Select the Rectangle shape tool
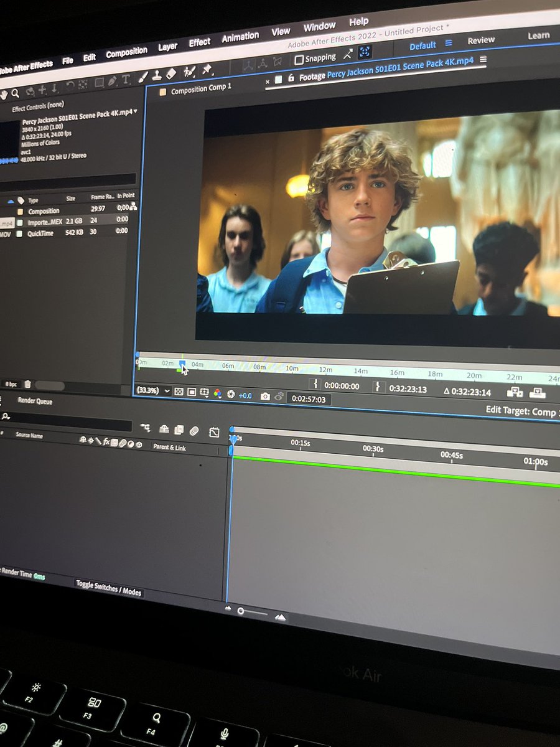This screenshot has height=747, width=560. click(x=99, y=82)
